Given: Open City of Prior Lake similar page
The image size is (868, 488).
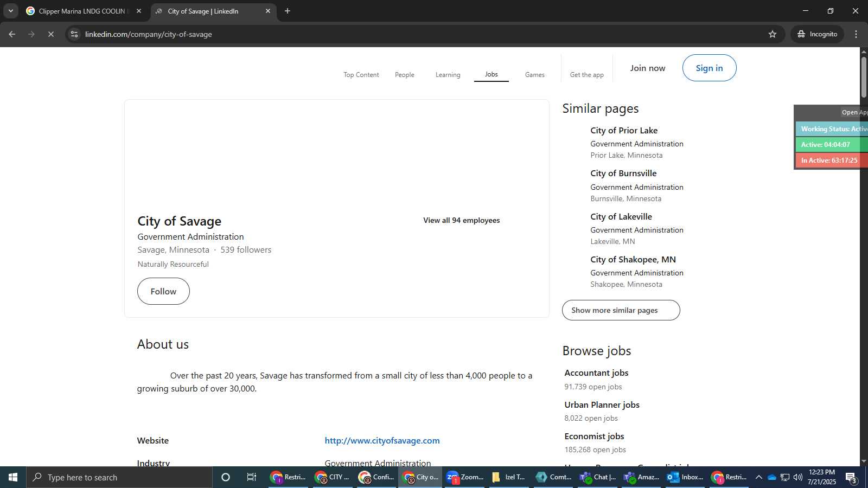Looking at the screenshot, I should pos(624,131).
